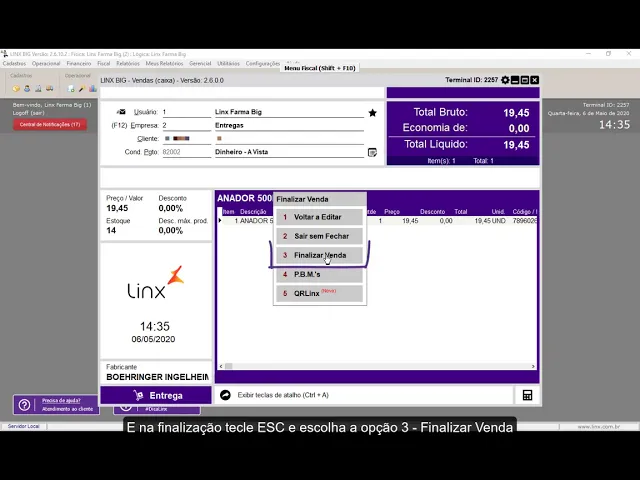The height and width of the screenshot is (480, 640).
Task: Click the Unid. column header
Action: click(498, 212)
